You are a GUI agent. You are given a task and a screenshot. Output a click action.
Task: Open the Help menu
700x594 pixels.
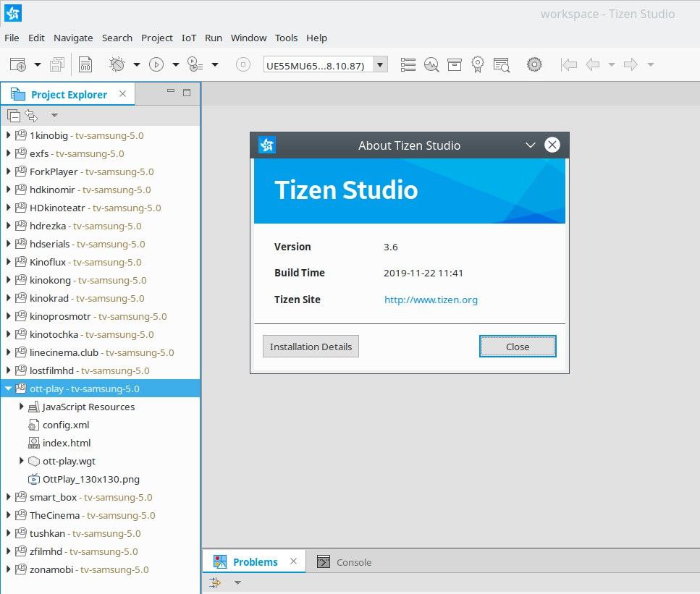click(316, 38)
